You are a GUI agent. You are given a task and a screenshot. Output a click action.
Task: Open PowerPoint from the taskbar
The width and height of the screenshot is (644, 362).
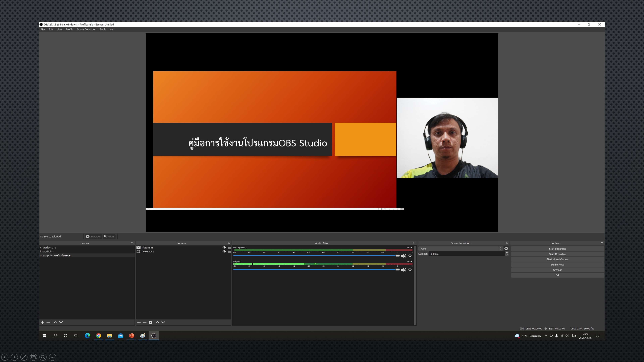pos(131,336)
